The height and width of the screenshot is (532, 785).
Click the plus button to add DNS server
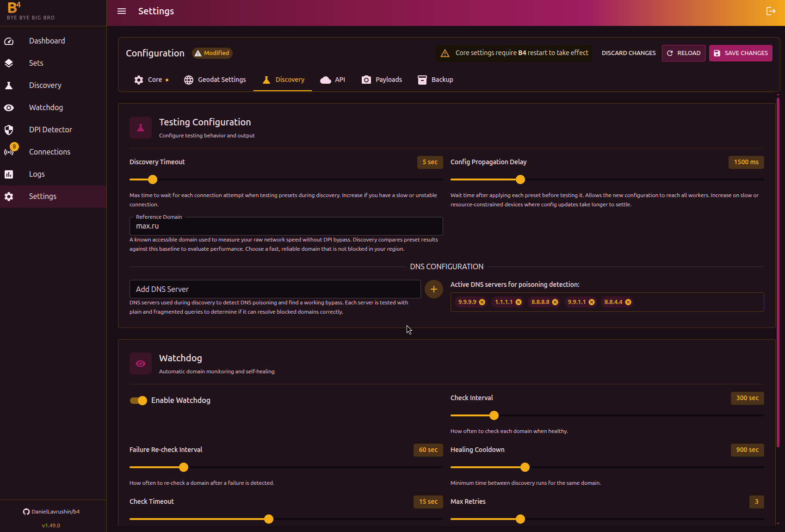pos(433,289)
